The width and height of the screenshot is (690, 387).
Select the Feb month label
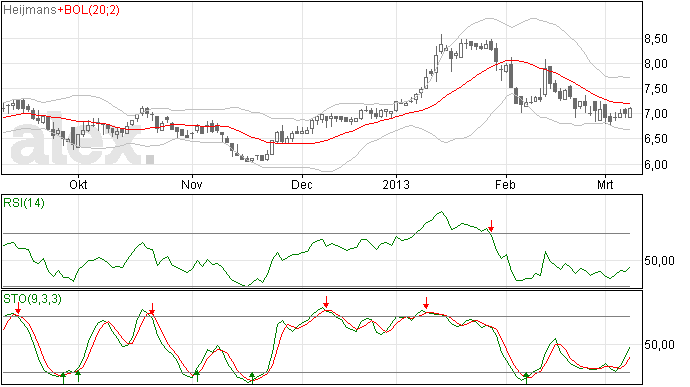click(505, 184)
